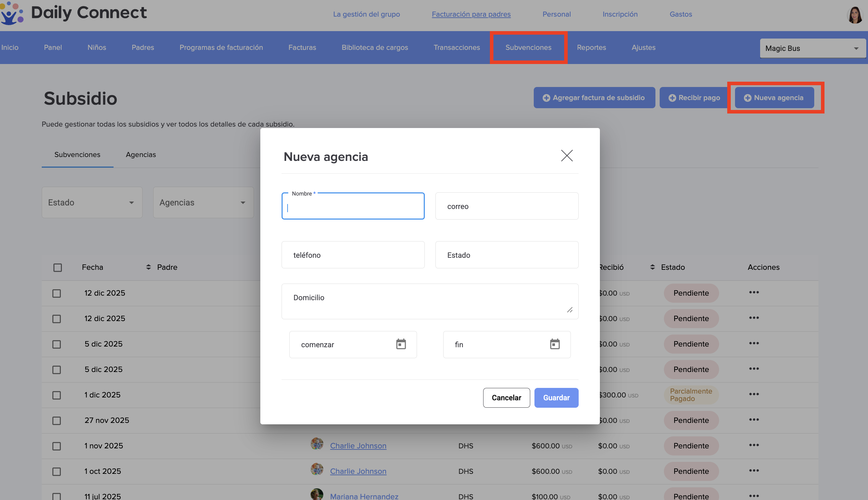Expand the Agencias filter dropdown
This screenshot has height=500, width=868.
click(x=203, y=203)
